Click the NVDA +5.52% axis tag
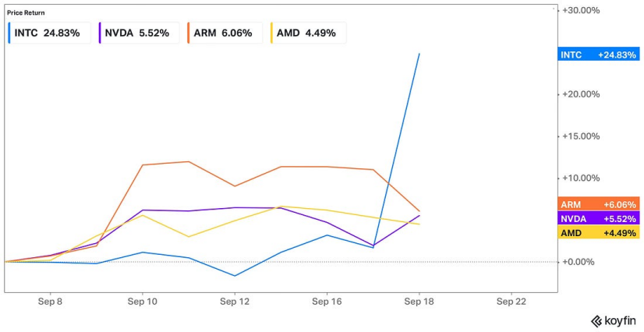 click(599, 218)
